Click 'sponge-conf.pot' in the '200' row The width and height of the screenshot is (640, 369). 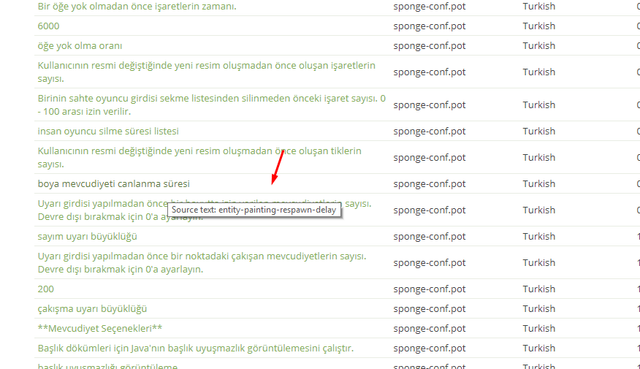(429, 289)
